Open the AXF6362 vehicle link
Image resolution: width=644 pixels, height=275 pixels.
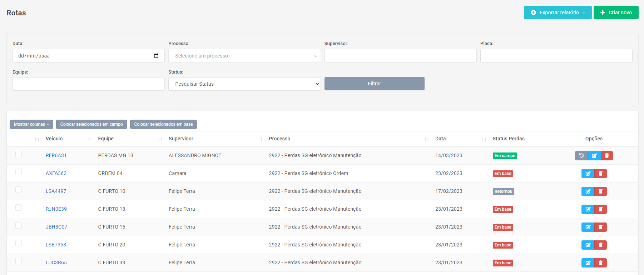[56, 173]
